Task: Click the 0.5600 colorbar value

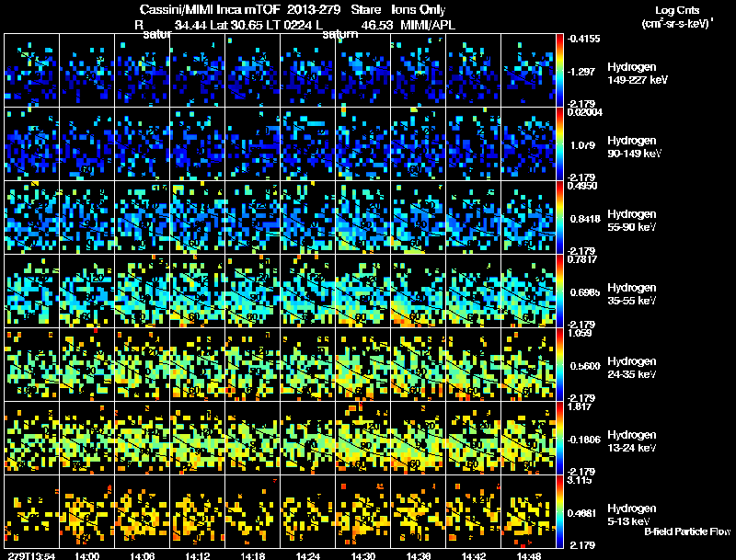Action: [x=585, y=366]
